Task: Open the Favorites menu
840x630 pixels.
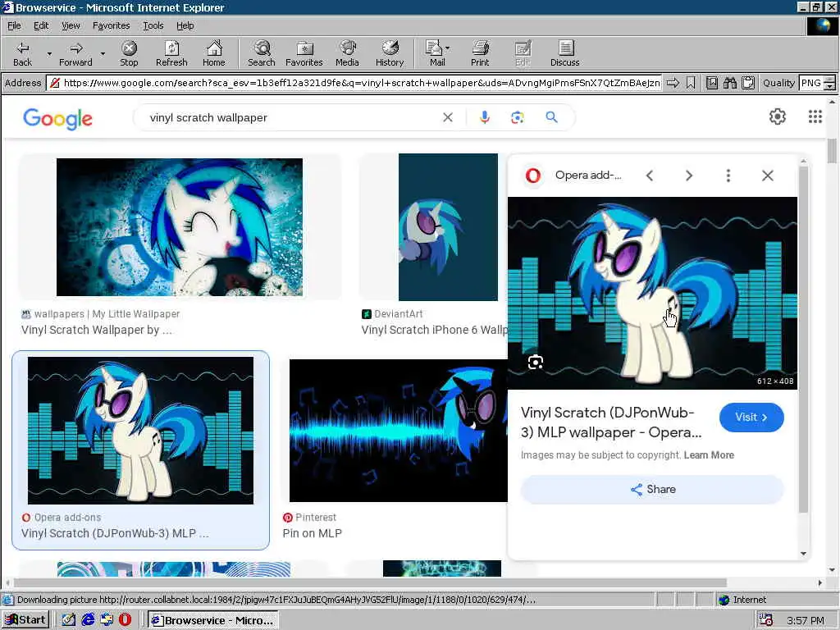Action: [111, 25]
